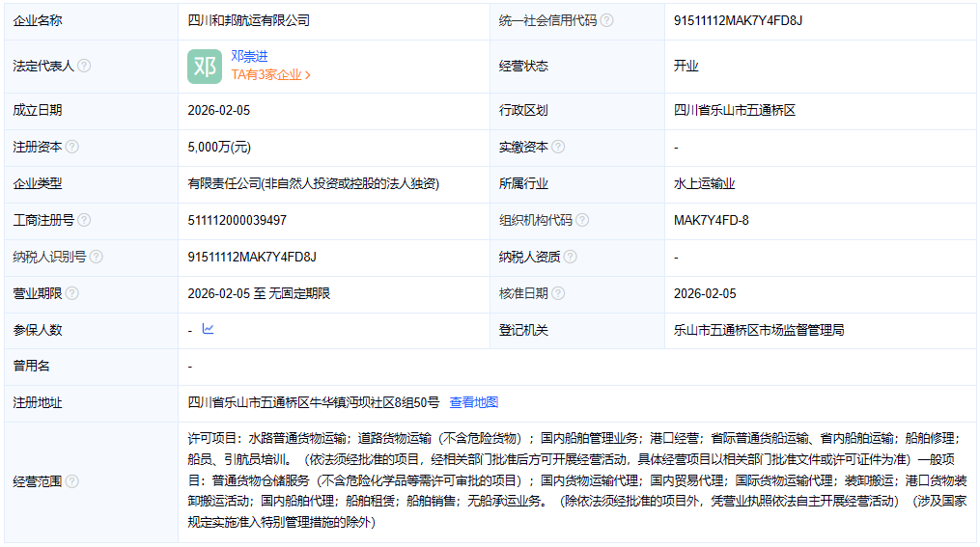Click help icon beside 组织机构代码
The image size is (980, 547).
click(582, 220)
